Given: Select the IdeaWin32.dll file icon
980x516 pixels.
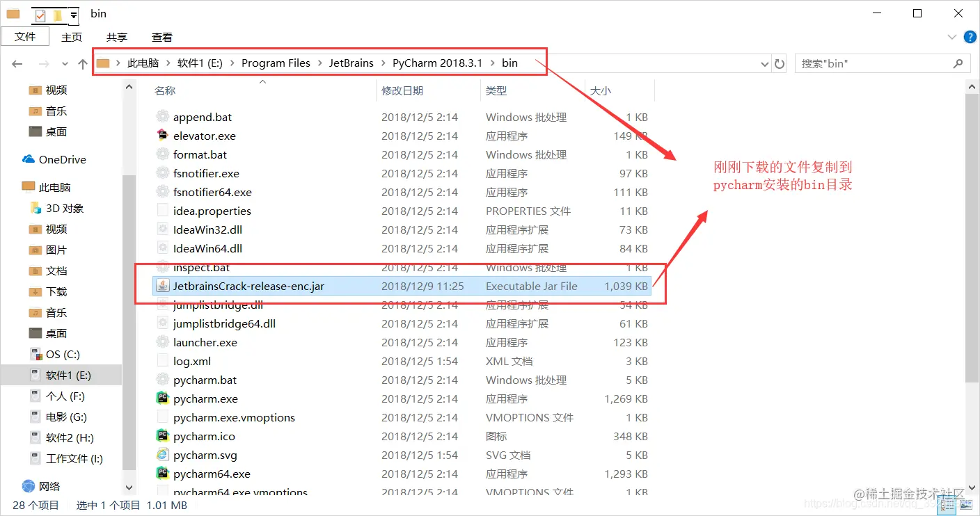Looking at the screenshot, I should tap(162, 229).
